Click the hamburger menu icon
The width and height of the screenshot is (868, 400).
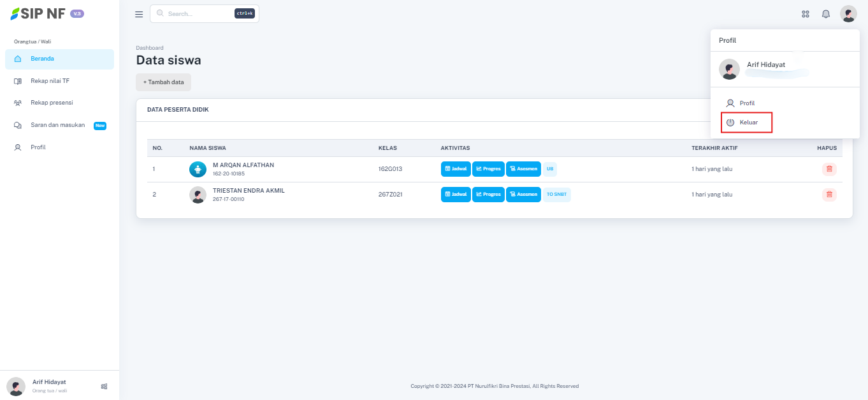[139, 14]
